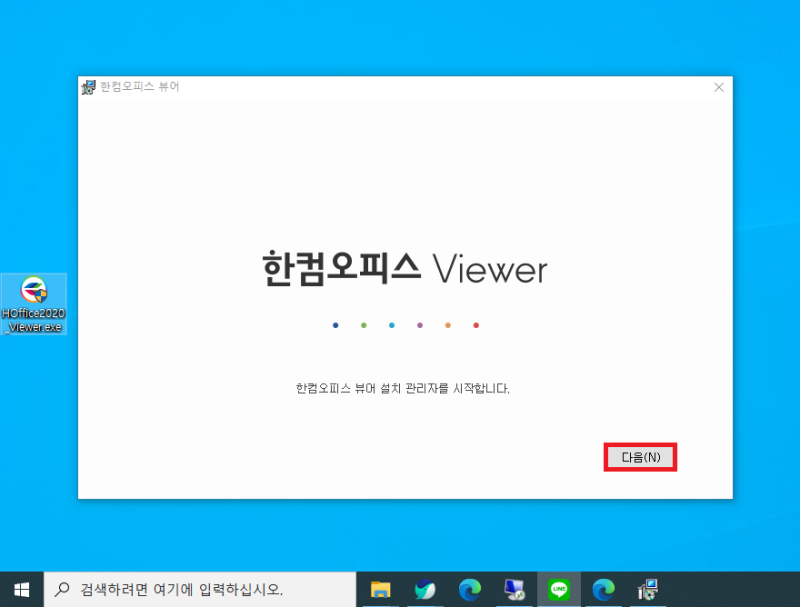Click the 한컴오피스 Viewer logo text
This screenshot has height=607, width=800.
click(x=405, y=268)
